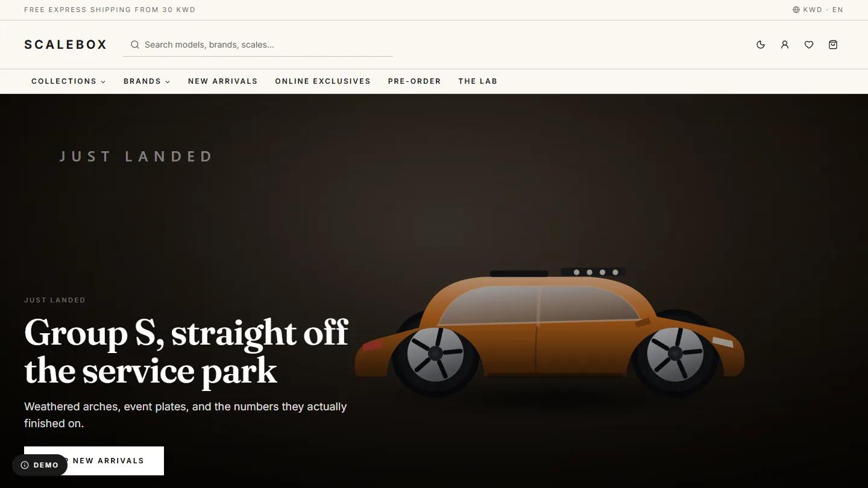Click the Demo info badge

tap(40, 465)
